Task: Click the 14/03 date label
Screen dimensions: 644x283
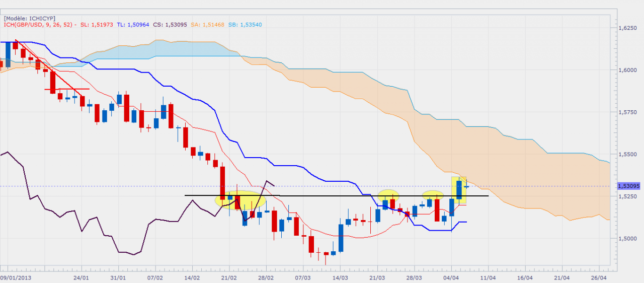Action: [341, 278]
